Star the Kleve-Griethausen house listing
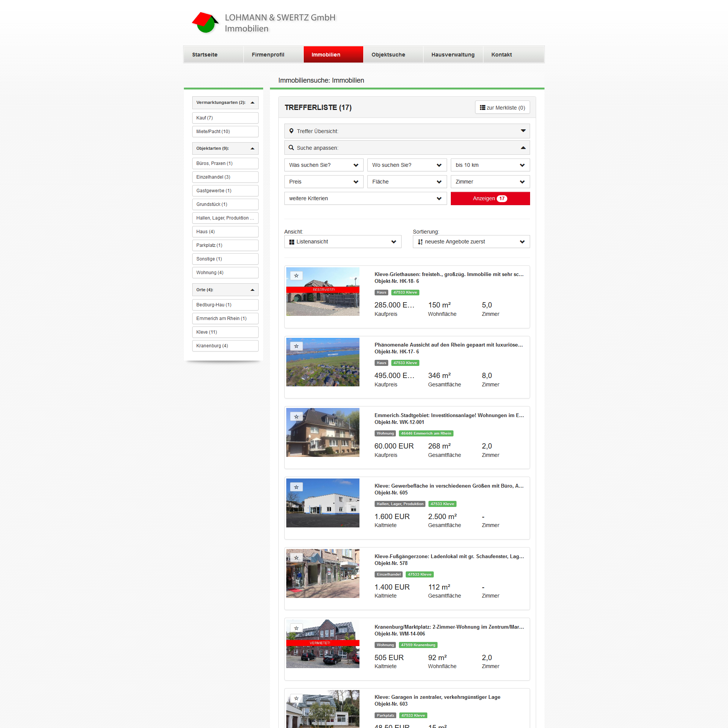This screenshot has height=728, width=728. coord(297,276)
